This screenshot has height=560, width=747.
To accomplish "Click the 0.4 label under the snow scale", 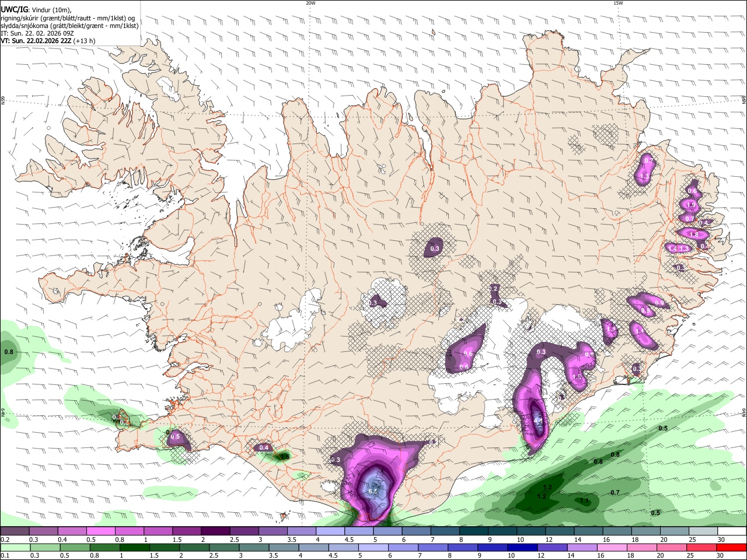I will coord(62,540).
